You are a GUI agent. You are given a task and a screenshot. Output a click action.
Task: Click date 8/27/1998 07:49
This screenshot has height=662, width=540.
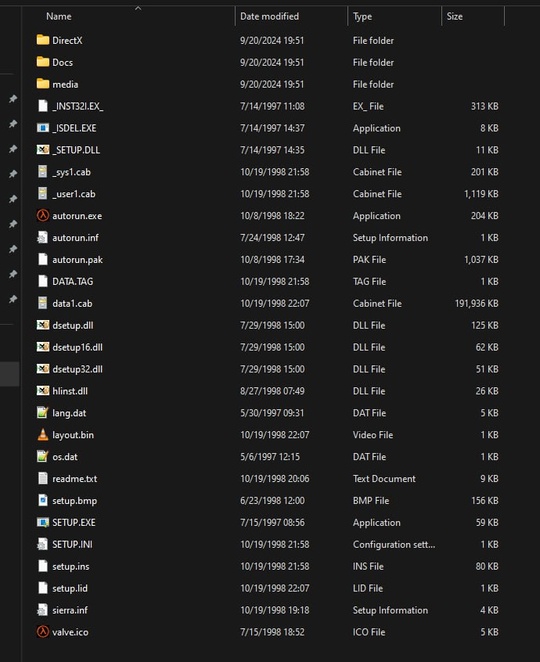[x=272, y=391]
